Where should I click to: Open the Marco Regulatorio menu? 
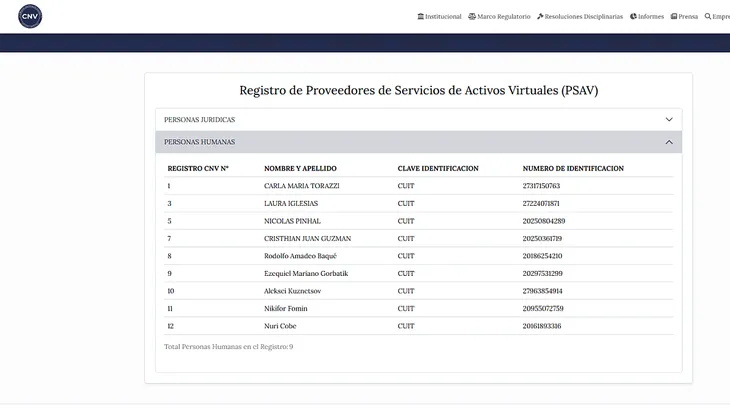tap(504, 16)
